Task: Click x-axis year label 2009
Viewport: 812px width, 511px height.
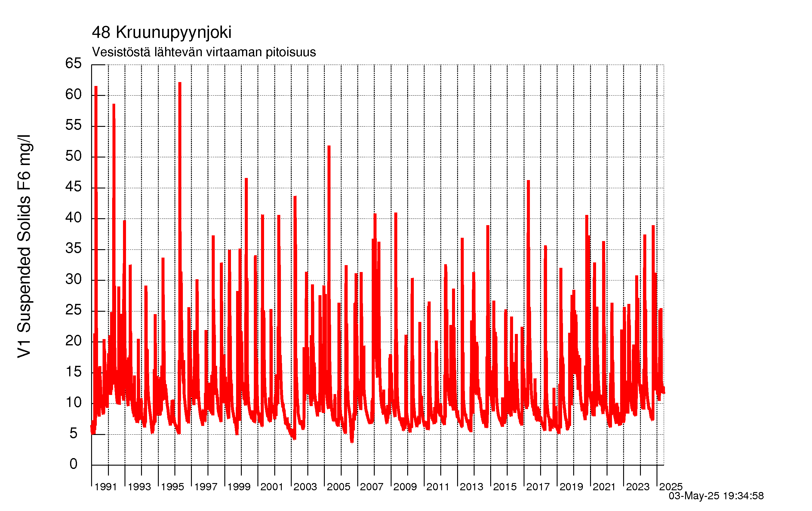Action: pyautogui.click(x=405, y=487)
